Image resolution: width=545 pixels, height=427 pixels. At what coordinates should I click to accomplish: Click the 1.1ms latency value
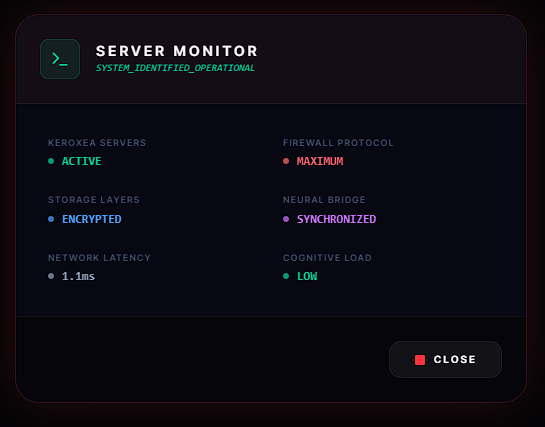pyautogui.click(x=79, y=276)
